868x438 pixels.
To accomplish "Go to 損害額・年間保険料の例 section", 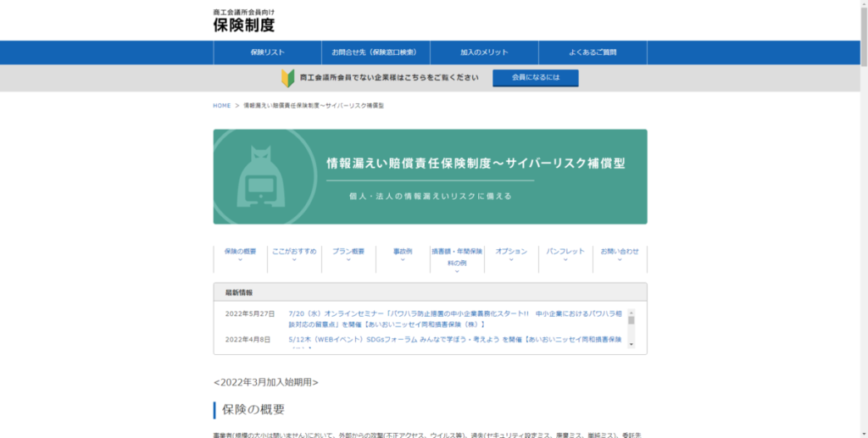I will pyautogui.click(x=457, y=258).
